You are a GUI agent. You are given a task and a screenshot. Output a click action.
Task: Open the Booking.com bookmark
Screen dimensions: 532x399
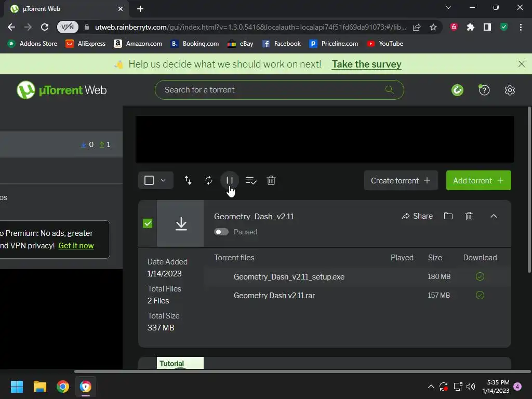coord(194,44)
